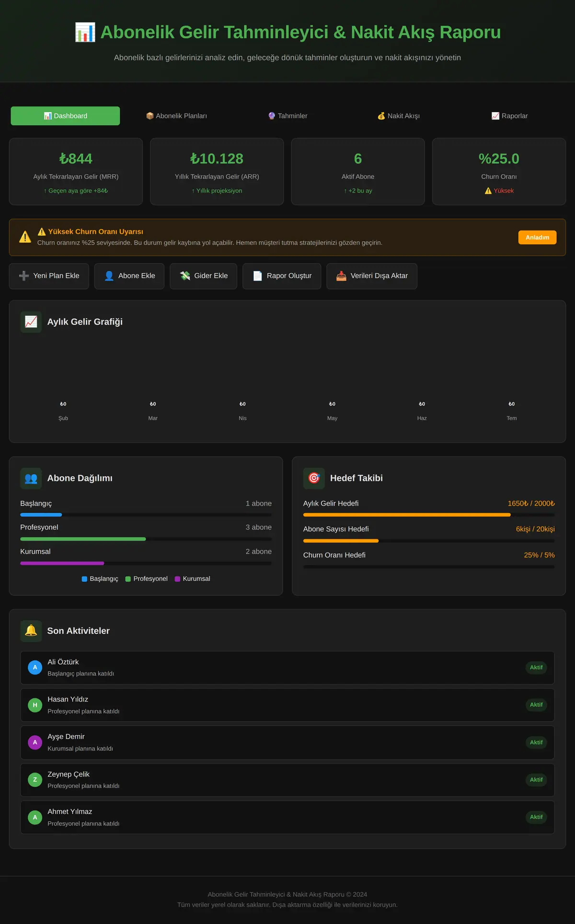The image size is (575, 924).
Task: Click Ali Öztürk's blue avatar circle
Action: click(x=35, y=668)
